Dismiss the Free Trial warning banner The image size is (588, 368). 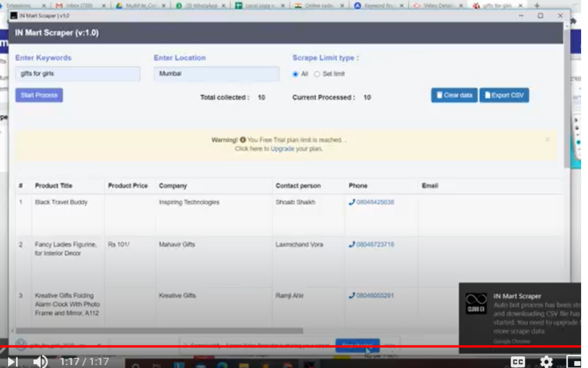pos(547,139)
